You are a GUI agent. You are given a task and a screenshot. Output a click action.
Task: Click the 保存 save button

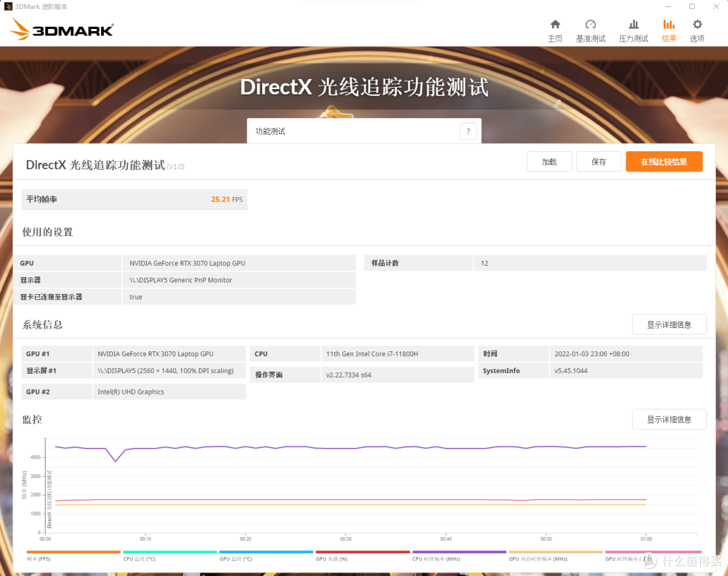coord(599,161)
